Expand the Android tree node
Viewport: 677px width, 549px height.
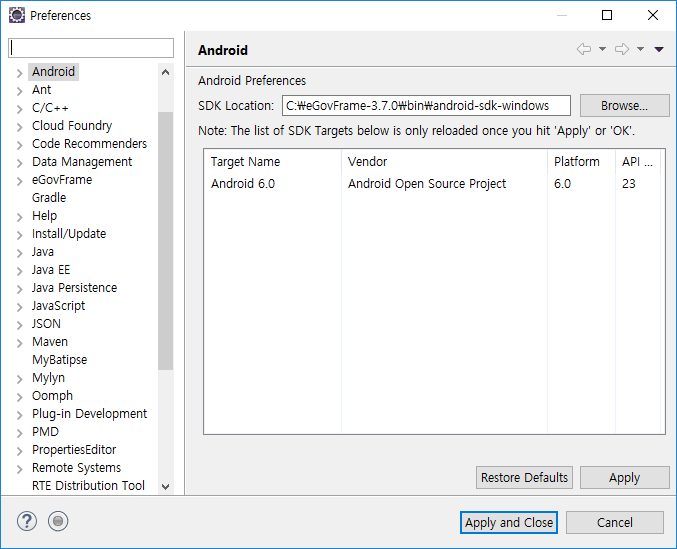point(19,73)
